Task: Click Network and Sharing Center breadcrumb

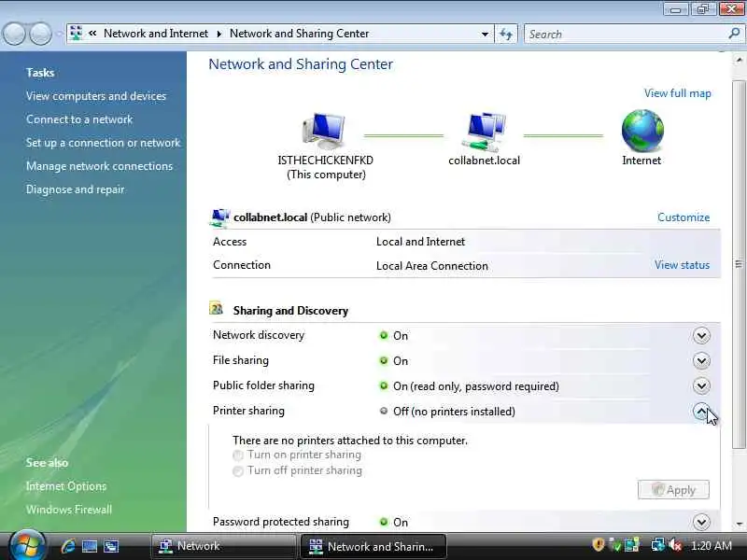Action: click(x=299, y=34)
